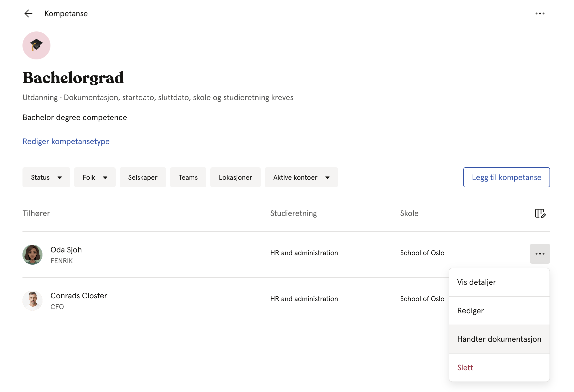This screenshot has height=392, width=574.
Task: Click the CFO title under Conrads Closter
Action: point(57,307)
